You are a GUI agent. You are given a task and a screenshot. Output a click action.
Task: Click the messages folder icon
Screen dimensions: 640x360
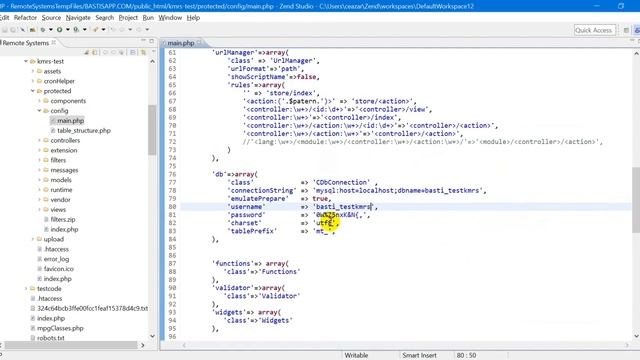tap(46, 170)
